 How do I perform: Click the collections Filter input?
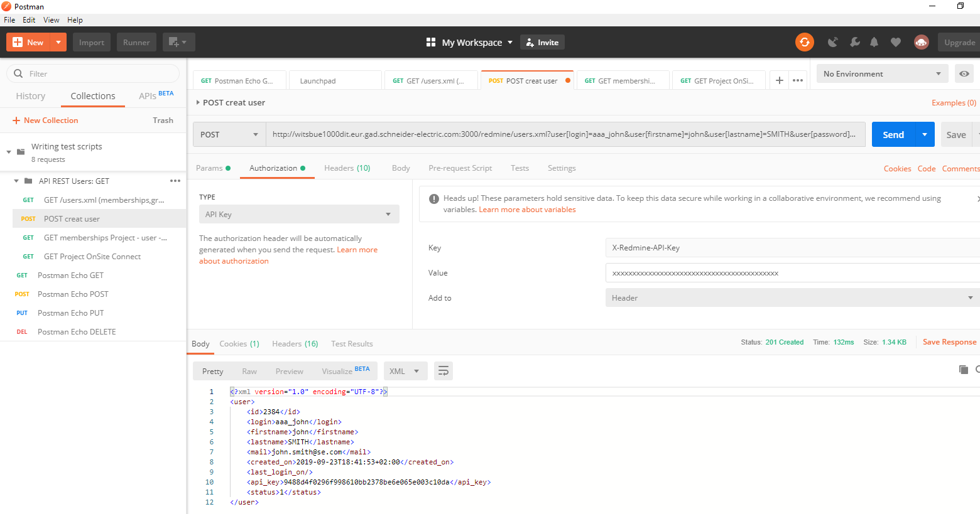pos(93,73)
